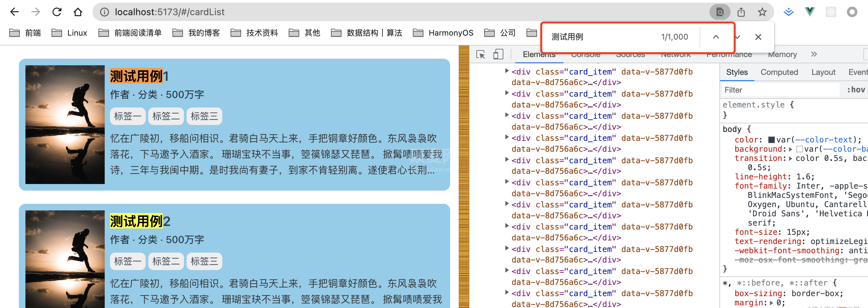The image size is (868, 308).
Task: Expand the third card_item div node
Action: point(506,115)
